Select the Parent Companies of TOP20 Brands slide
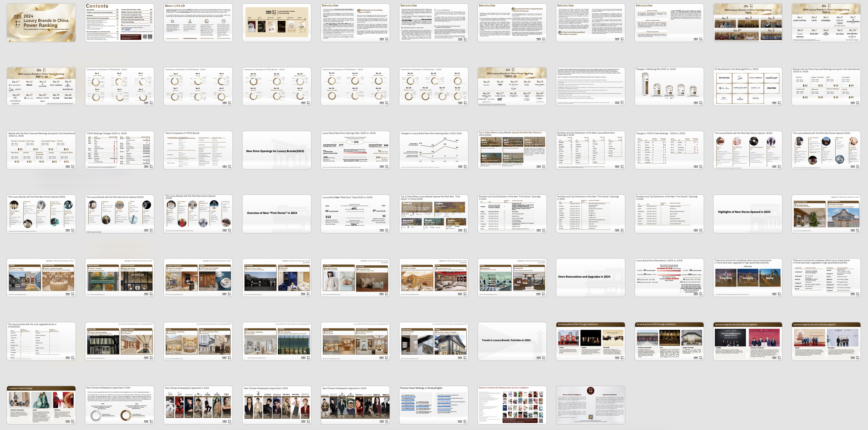Image resolution: width=868 pixels, height=430 pixels. pos(198,150)
